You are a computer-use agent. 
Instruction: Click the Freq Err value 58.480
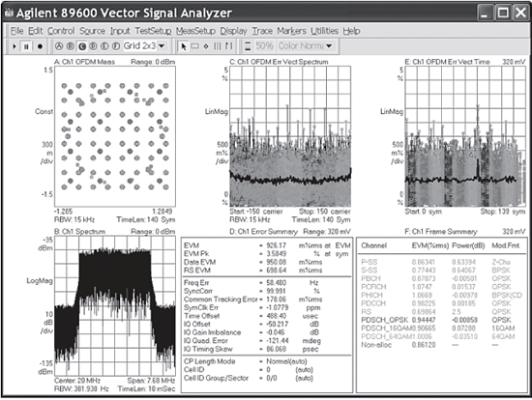pyautogui.click(x=277, y=283)
